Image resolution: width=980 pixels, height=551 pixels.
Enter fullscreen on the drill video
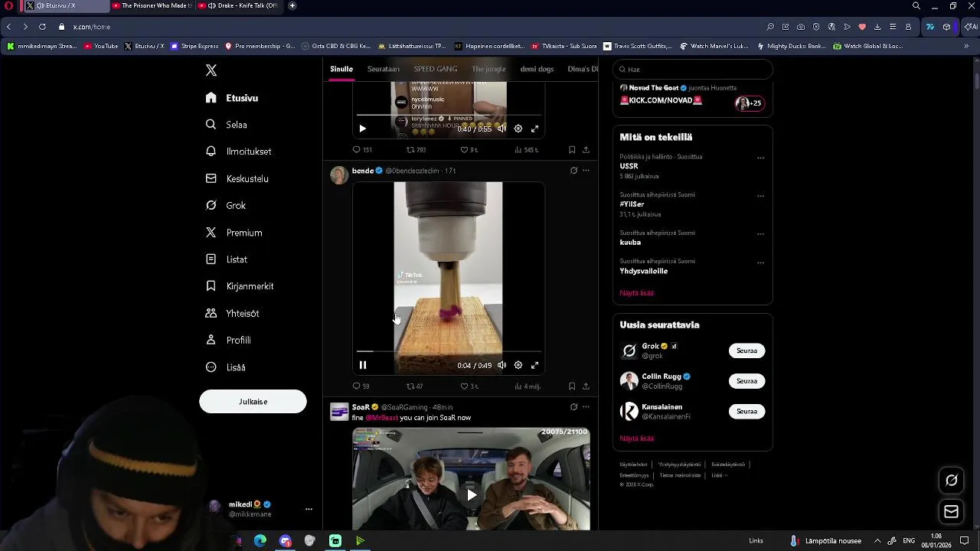535,365
